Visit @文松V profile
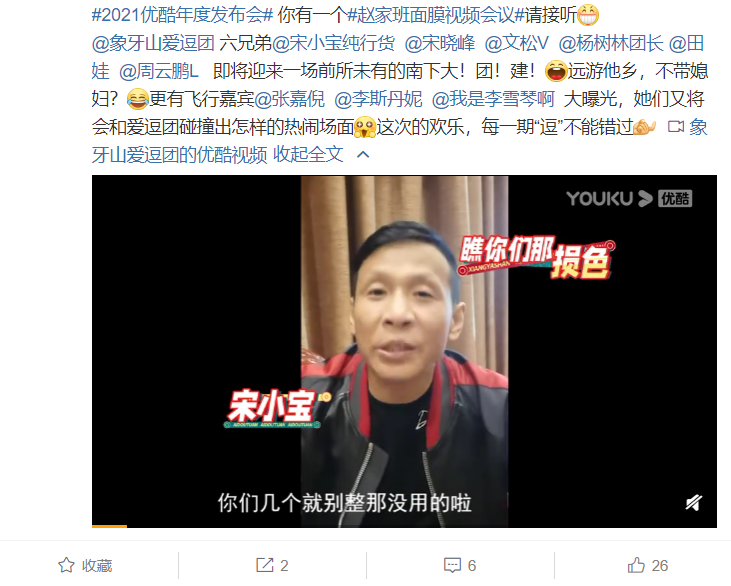 click(x=517, y=43)
